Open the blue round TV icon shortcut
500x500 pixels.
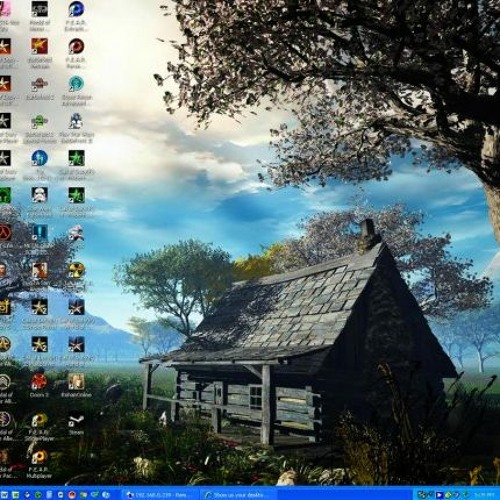(39, 158)
